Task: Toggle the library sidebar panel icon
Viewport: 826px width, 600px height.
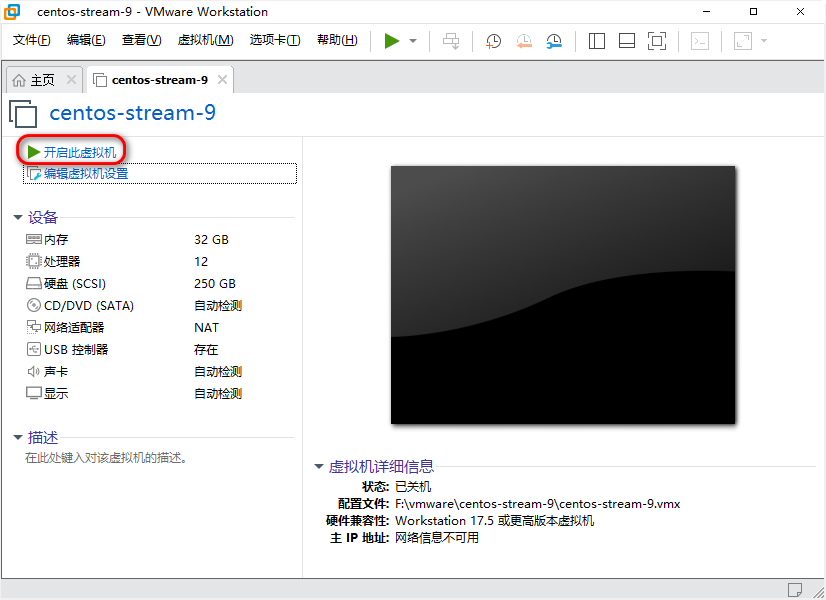Action: pos(596,41)
